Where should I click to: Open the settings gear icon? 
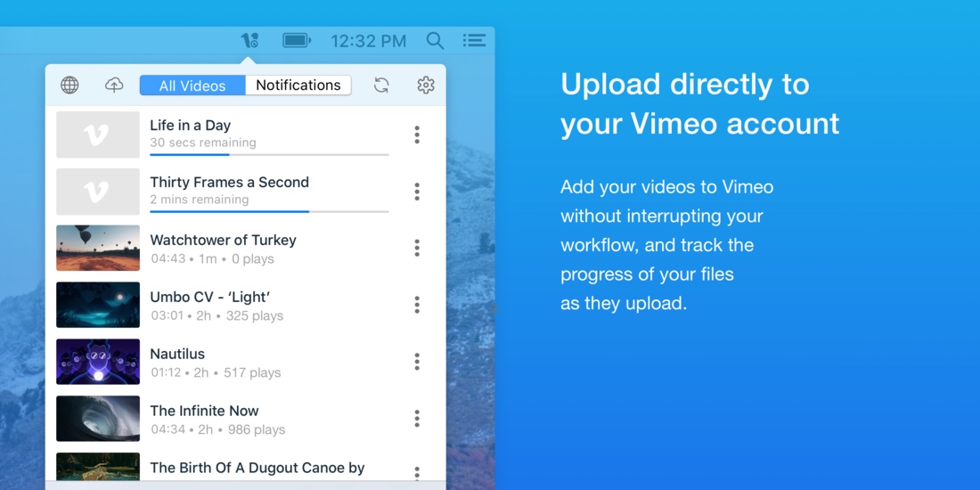click(x=426, y=85)
